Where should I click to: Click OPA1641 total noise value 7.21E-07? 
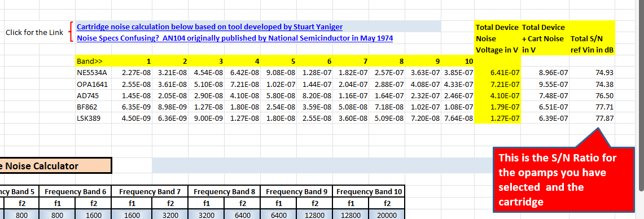[x=497, y=84]
